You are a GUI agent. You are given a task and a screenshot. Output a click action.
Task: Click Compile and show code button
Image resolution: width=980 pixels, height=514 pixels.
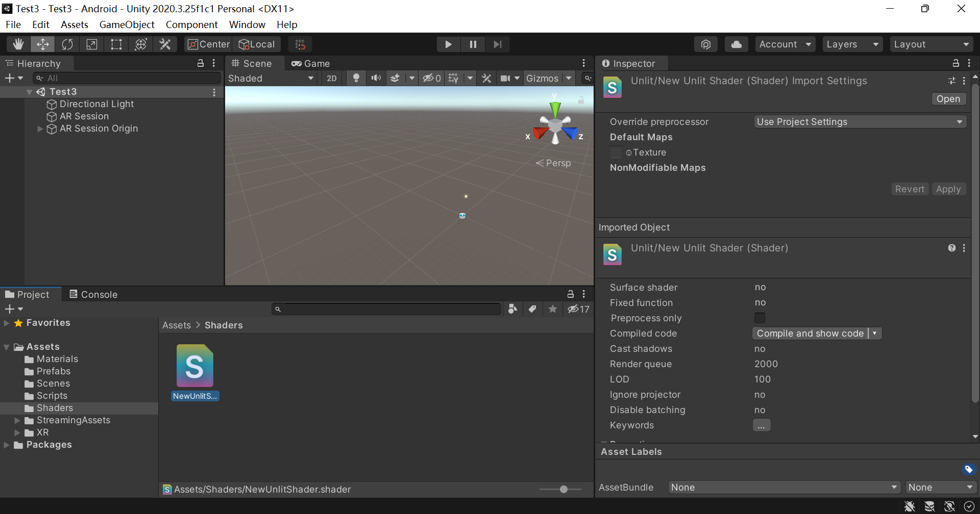810,333
